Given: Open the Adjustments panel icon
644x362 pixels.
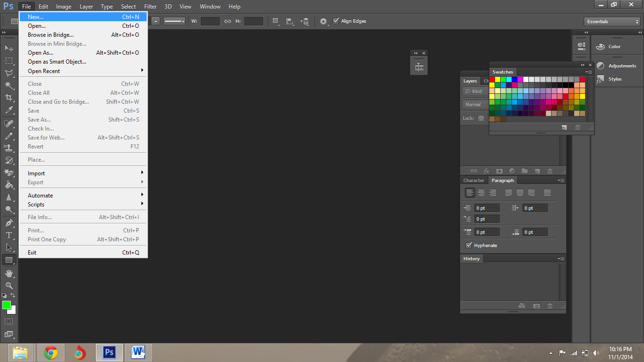Looking at the screenshot, I should [600, 66].
